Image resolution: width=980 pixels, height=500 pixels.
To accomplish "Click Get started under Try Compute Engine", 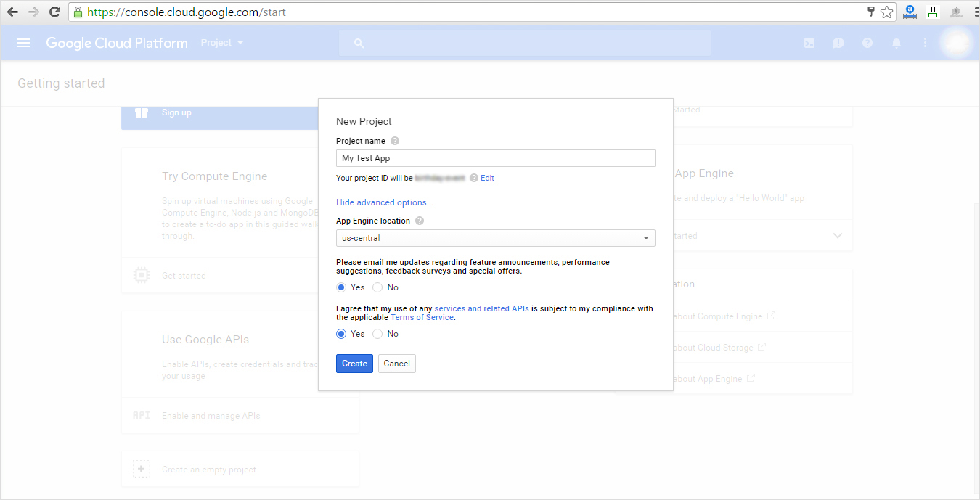I will point(184,276).
